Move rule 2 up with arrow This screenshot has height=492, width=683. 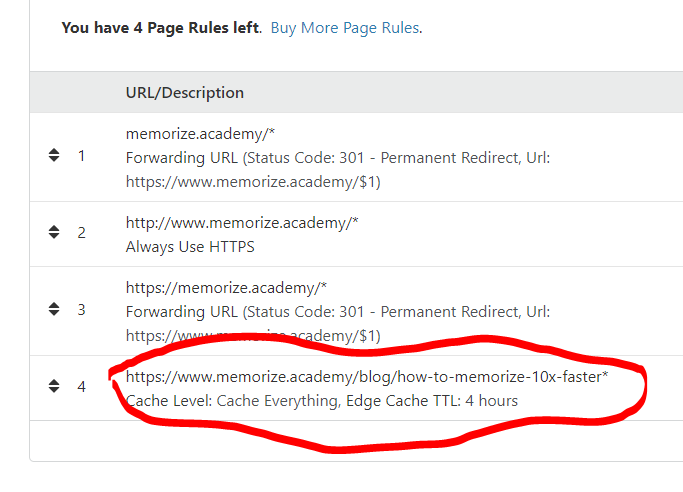[x=54, y=228]
